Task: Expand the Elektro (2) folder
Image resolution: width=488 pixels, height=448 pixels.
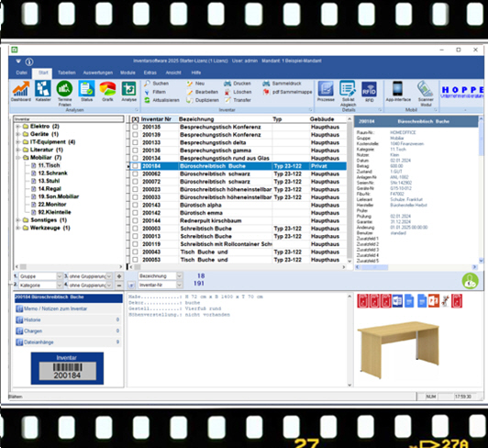Action: pyautogui.click(x=18, y=126)
